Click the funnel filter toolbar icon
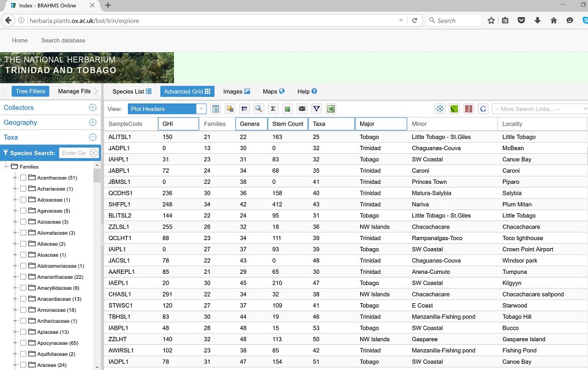 (x=317, y=108)
